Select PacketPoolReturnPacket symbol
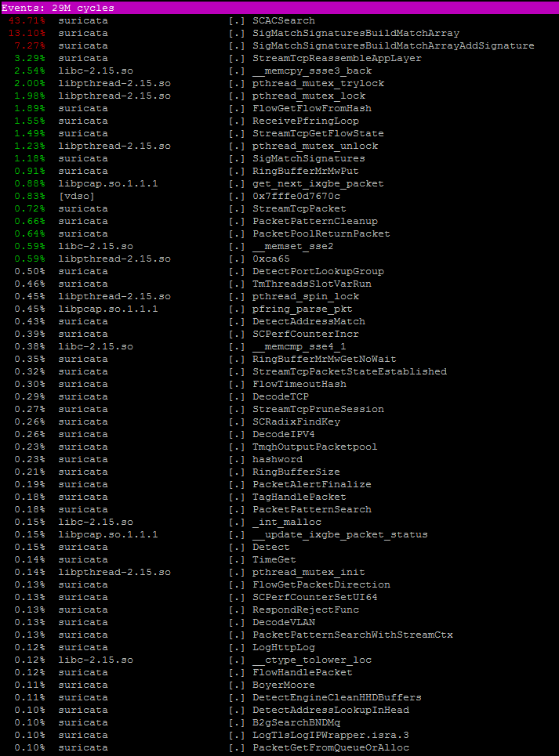The width and height of the screenshot is (559, 756). click(x=321, y=233)
